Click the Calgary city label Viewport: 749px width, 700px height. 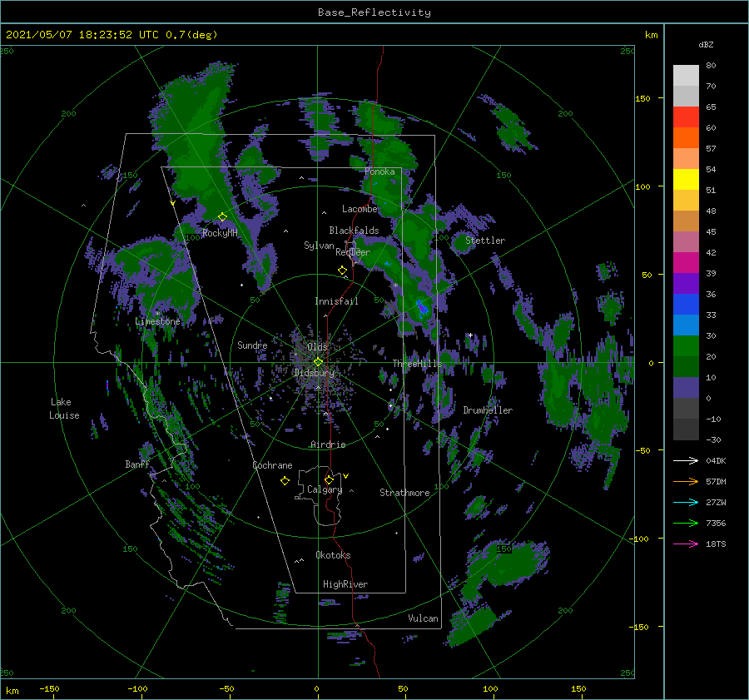tap(325, 489)
